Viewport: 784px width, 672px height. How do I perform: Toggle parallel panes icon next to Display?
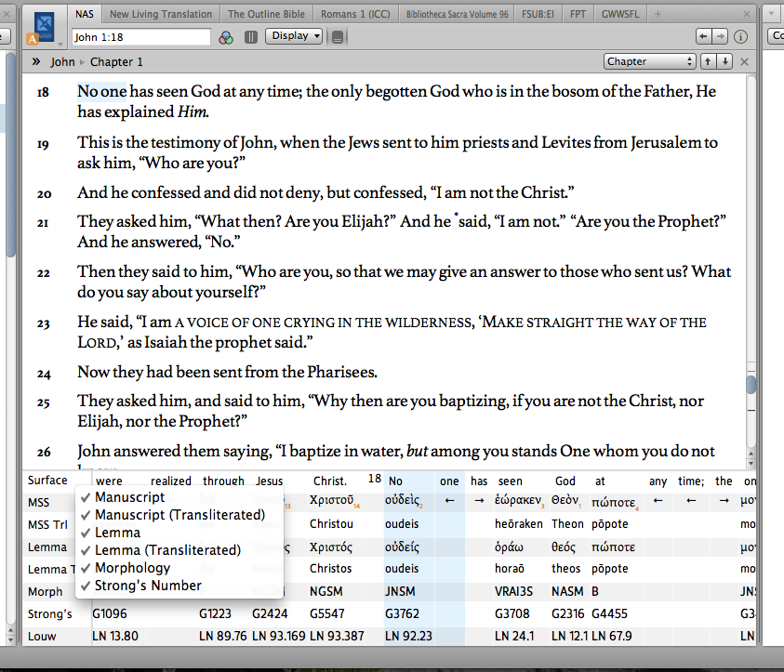[x=251, y=37]
